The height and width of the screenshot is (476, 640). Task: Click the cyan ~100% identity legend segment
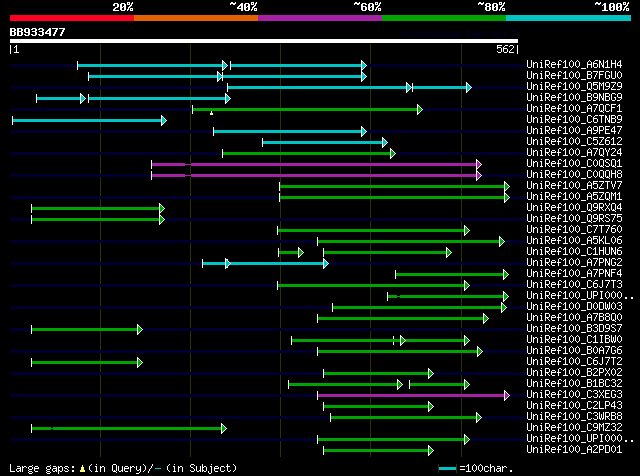coord(569,18)
